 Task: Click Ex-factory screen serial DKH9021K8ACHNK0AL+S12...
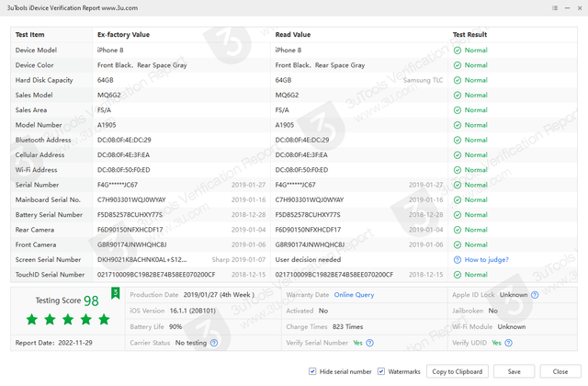click(x=142, y=259)
